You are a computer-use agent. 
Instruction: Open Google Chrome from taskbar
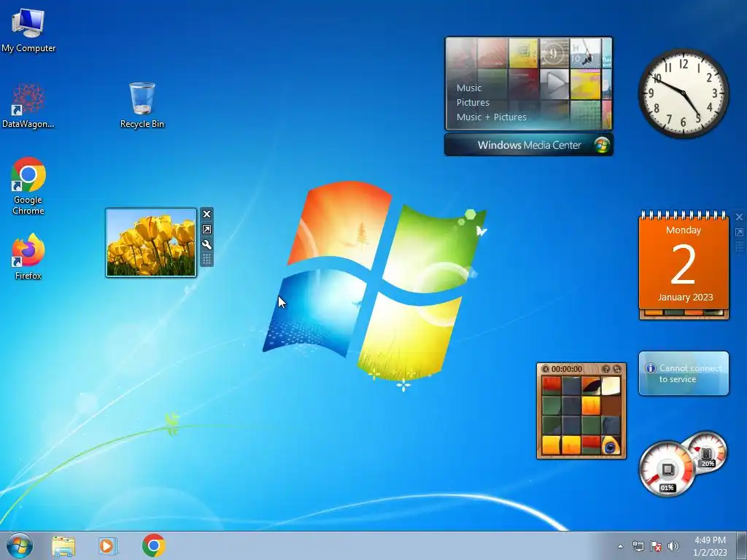[153, 545]
